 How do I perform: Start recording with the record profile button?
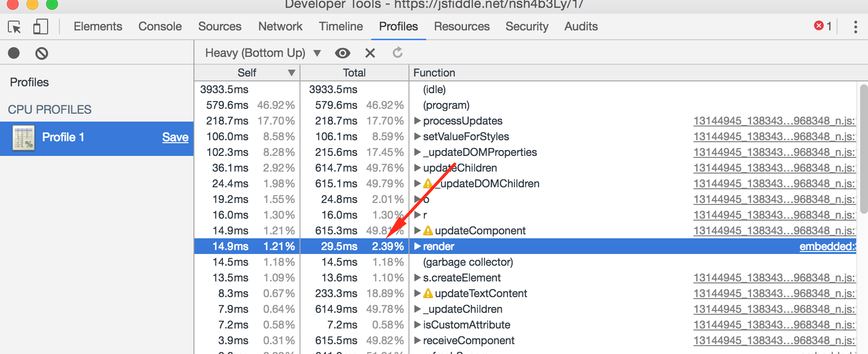13,52
